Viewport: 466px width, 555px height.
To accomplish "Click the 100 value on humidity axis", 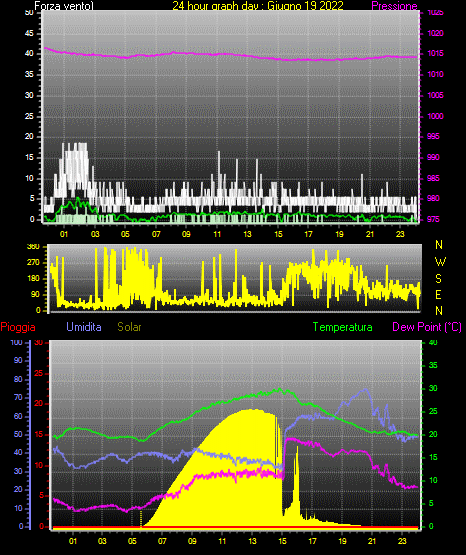I will 16,343.
